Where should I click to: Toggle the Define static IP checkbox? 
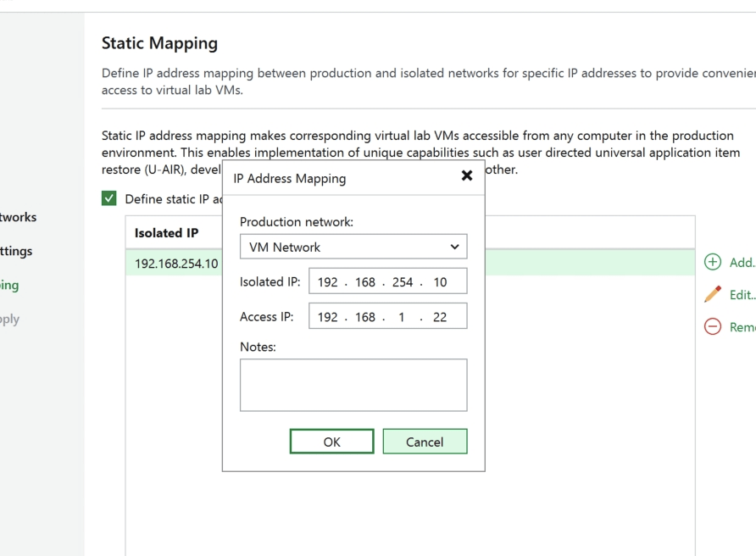tap(109, 198)
